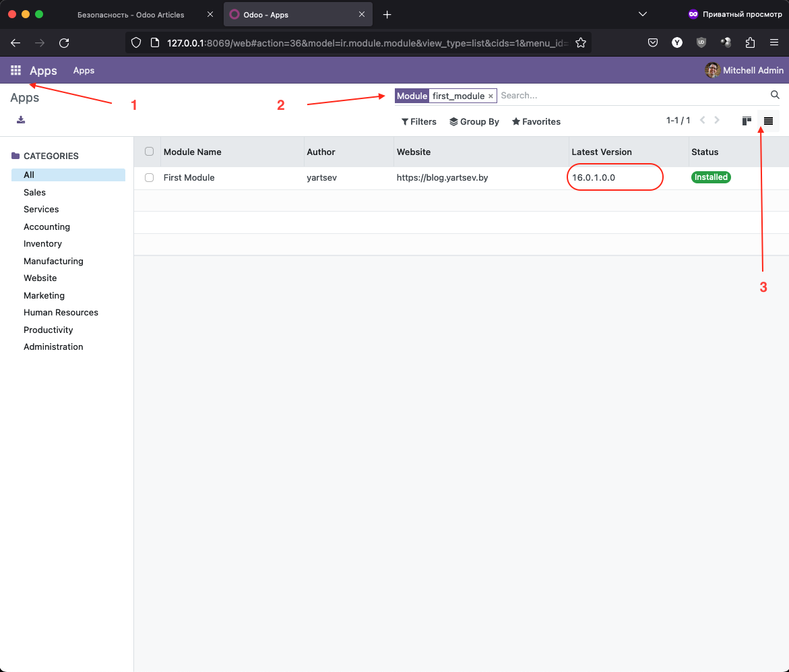Click the browser address bar URL
This screenshot has width=789, height=672.
[367, 42]
